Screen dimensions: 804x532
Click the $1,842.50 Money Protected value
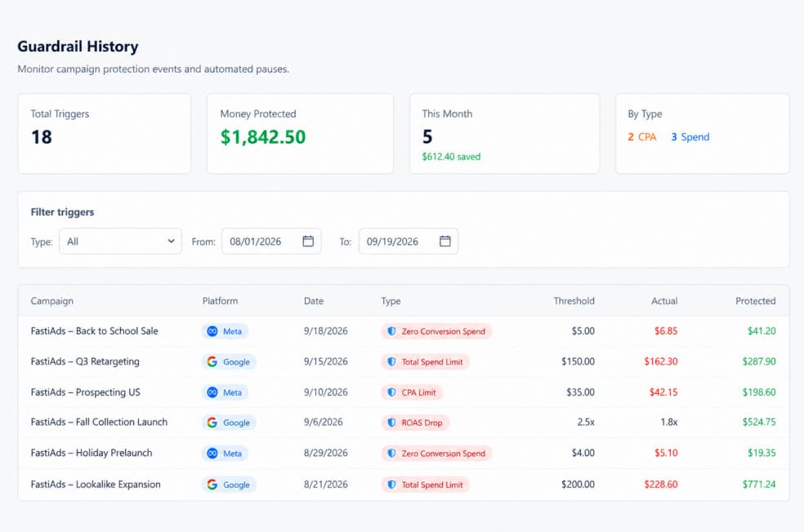click(x=263, y=137)
